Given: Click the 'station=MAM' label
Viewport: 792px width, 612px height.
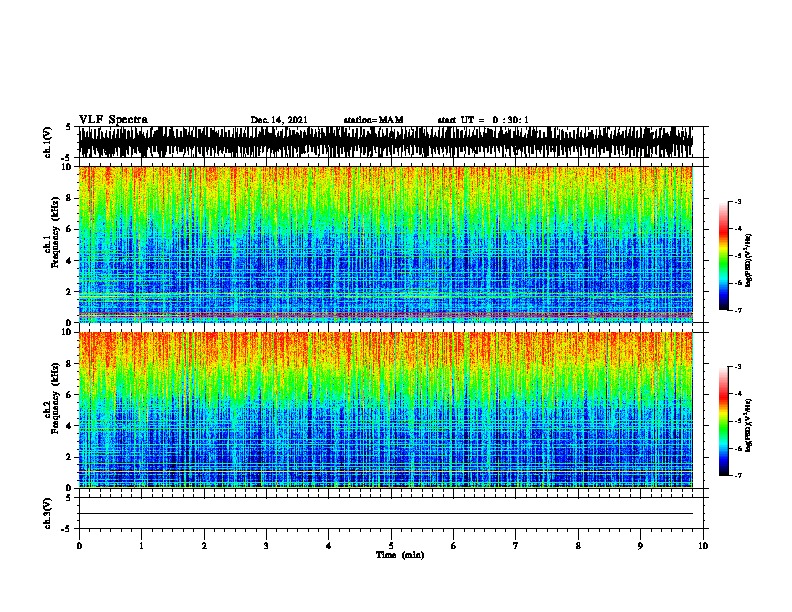Looking at the screenshot, I should 373,120.
